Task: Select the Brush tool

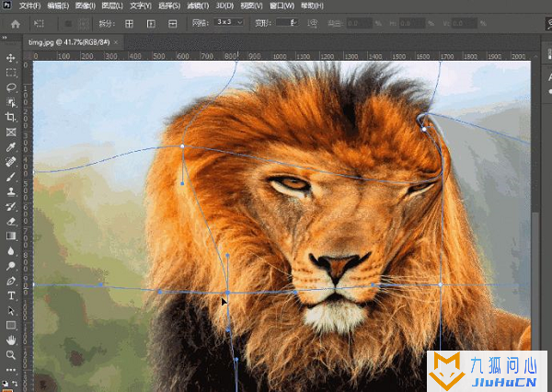Action: coord(11,177)
